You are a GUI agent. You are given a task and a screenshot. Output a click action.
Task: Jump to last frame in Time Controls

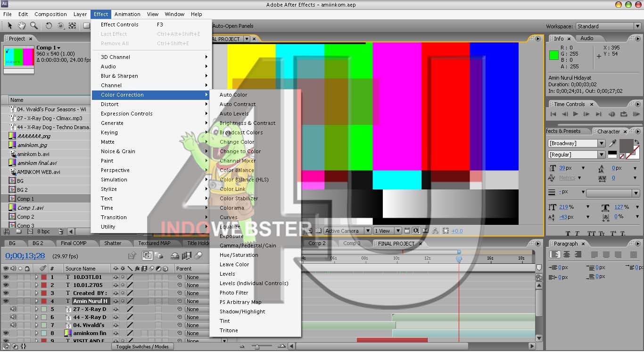pyautogui.click(x=598, y=114)
